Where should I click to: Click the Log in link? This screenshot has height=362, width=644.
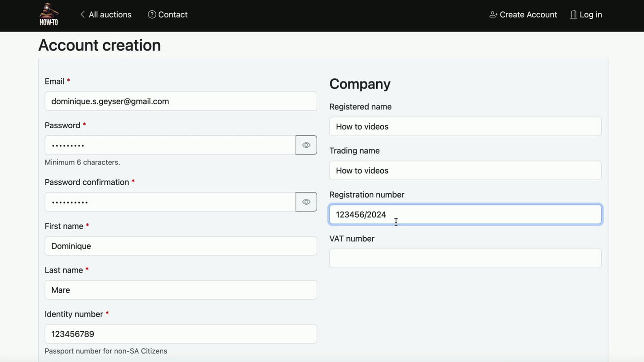pyautogui.click(x=591, y=14)
